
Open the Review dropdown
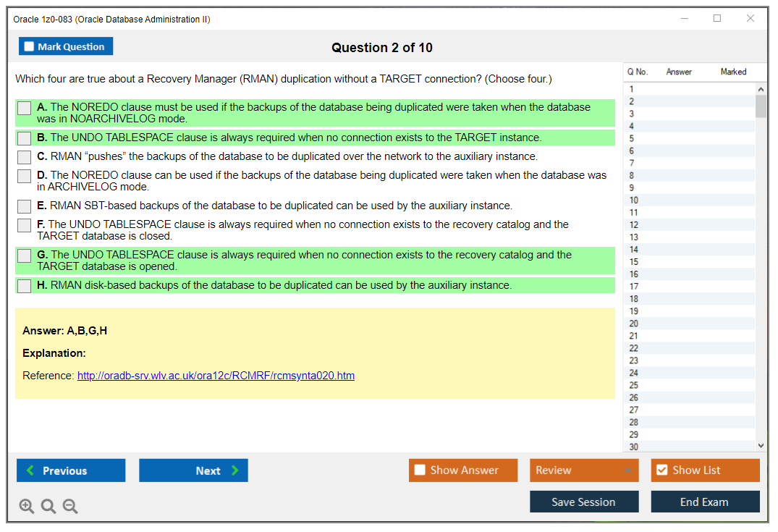click(583, 470)
